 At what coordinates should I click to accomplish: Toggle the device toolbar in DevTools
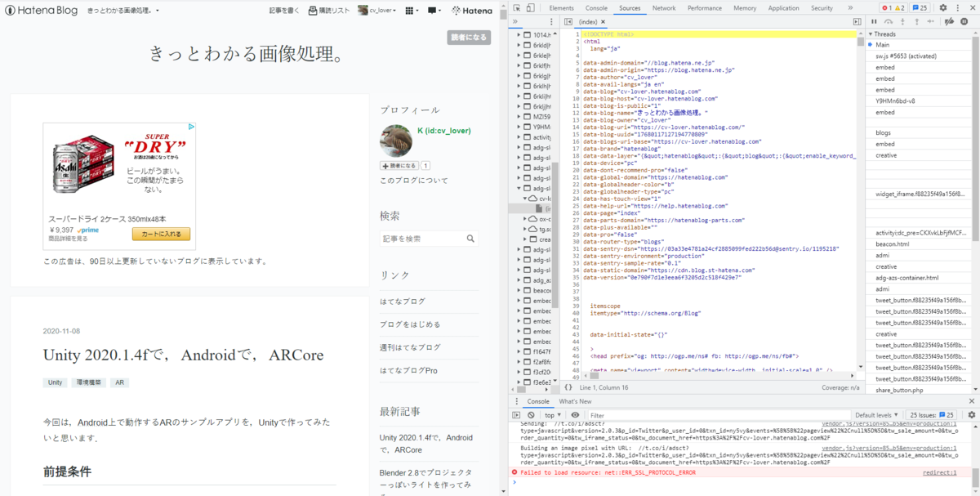(x=532, y=7)
